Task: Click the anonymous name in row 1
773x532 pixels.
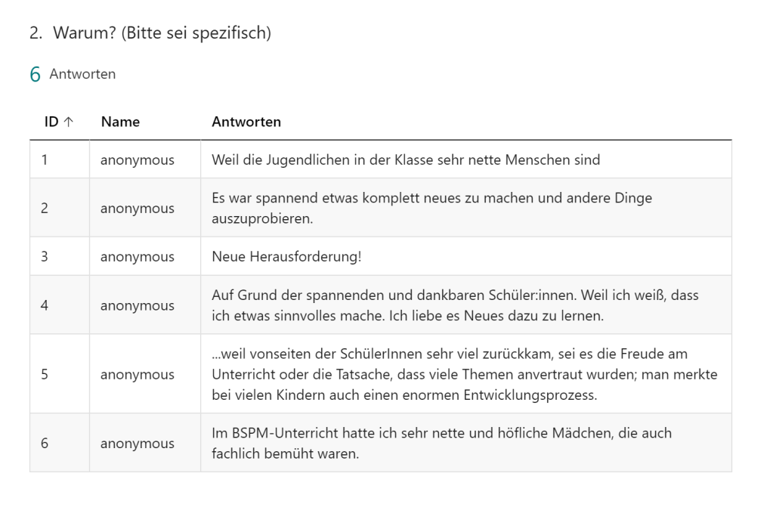Action: 138,160
